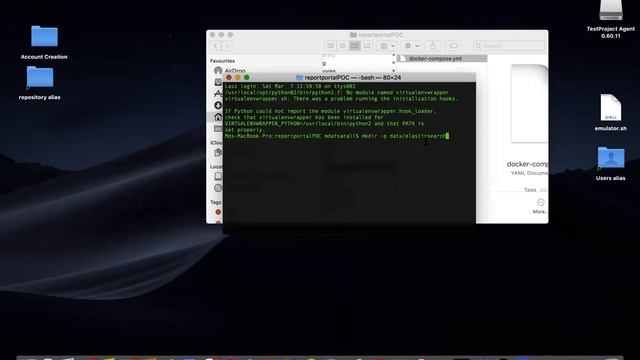Click AirDrop icon in Finder sidebar
Viewport: 640px width, 360px height.
click(x=218, y=71)
